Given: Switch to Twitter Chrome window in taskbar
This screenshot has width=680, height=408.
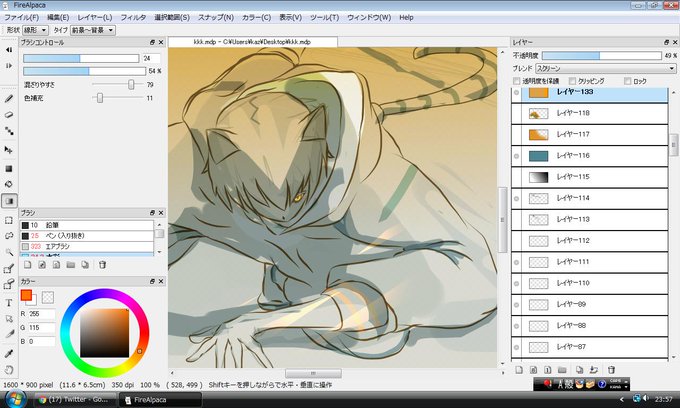Looking at the screenshot, I should [x=75, y=400].
